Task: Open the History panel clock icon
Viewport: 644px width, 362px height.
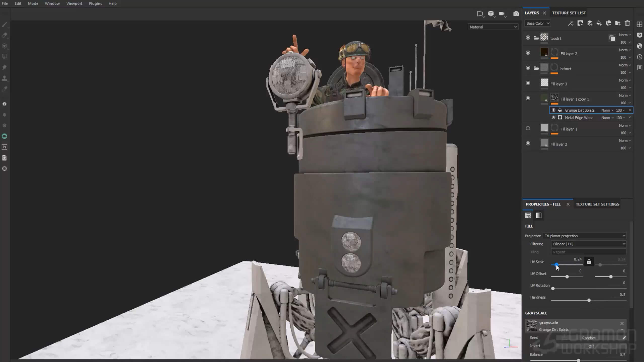Action: pyautogui.click(x=639, y=57)
